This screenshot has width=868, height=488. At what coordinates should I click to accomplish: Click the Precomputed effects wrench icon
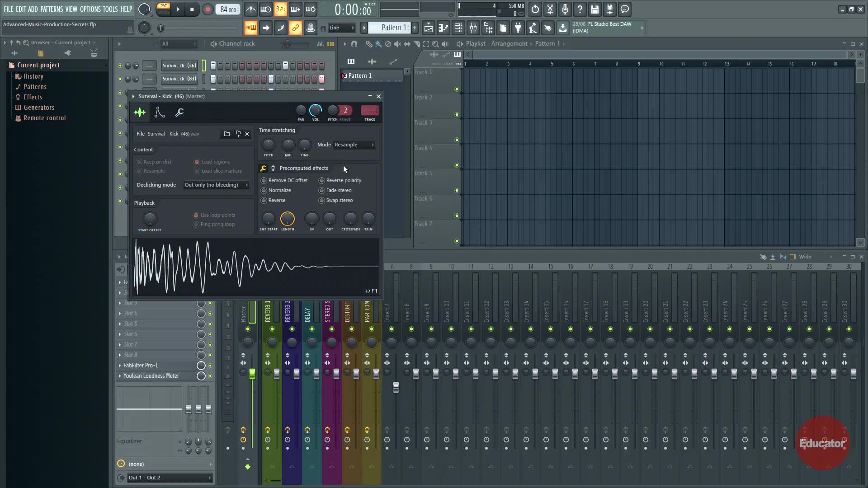click(263, 168)
